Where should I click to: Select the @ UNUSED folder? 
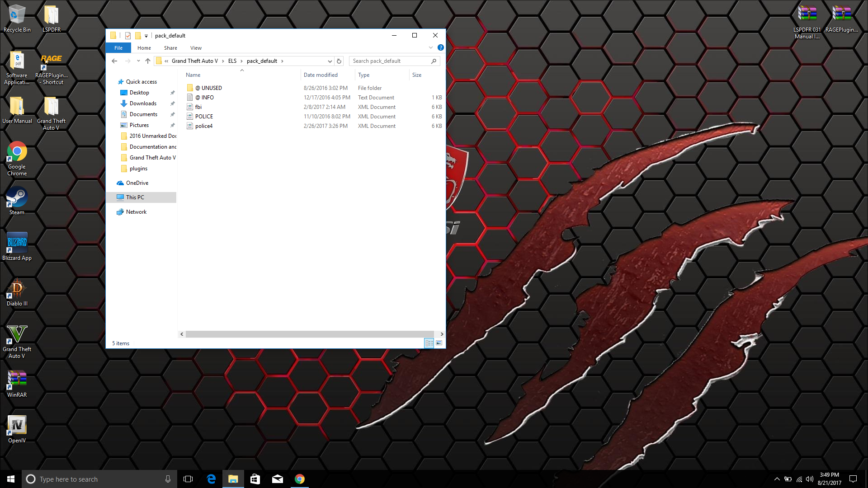point(211,88)
